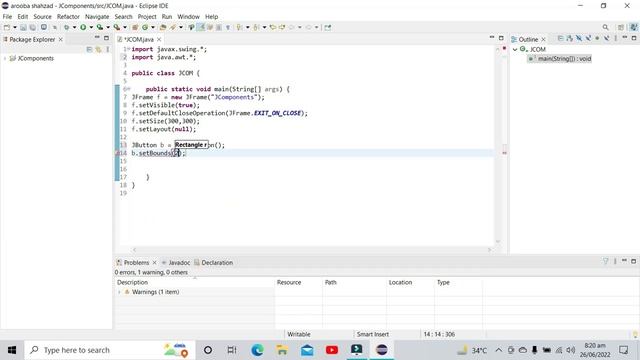Open the Navigate menu
The image size is (640, 360).
[x=97, y=17]
